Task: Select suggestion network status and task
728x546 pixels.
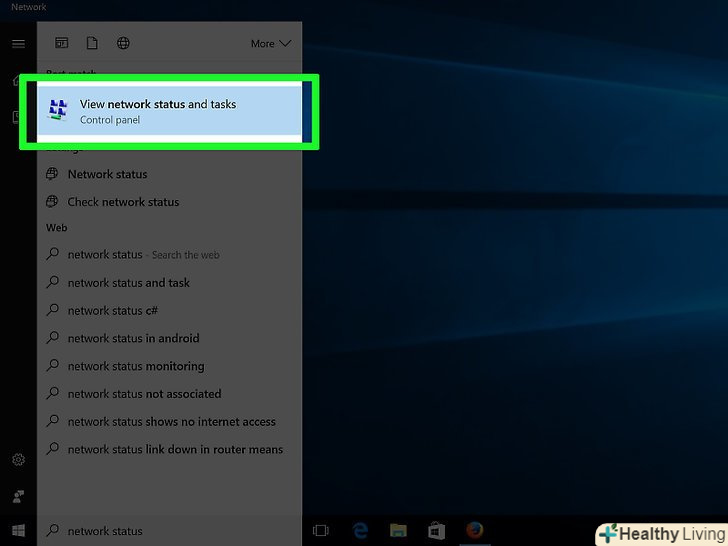Action: tap(128, 283)
